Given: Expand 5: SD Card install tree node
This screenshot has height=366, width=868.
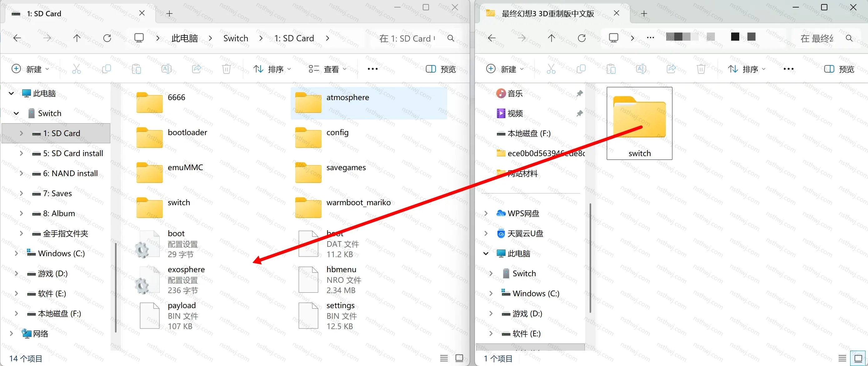Looking at the screenshot, I should [x=21, y=153].
